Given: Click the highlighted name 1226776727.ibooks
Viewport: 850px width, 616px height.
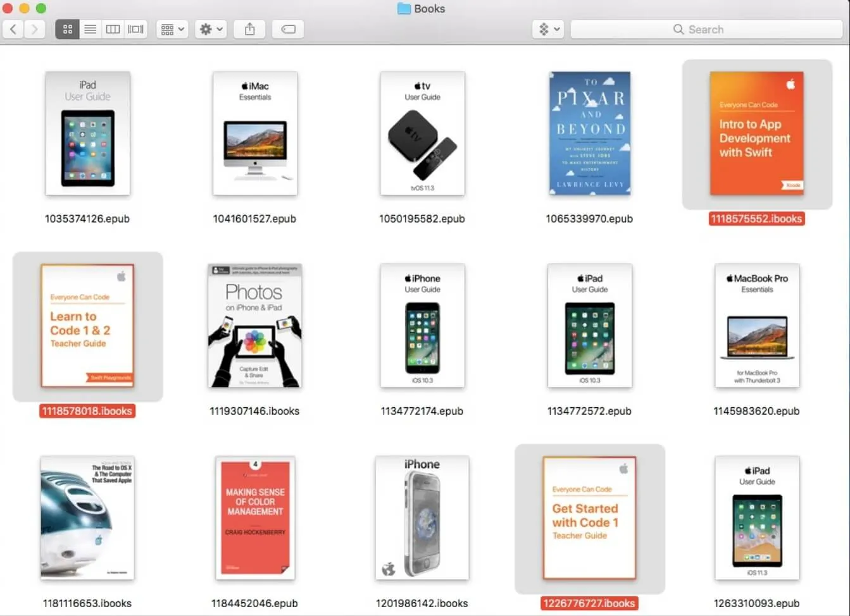Looking at the screenshot, I should coord(589,603).
